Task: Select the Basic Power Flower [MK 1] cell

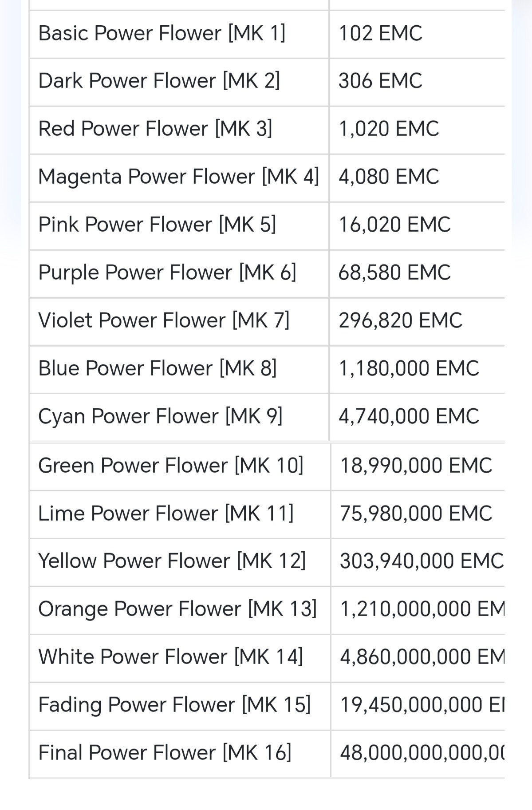Action: 179,34
